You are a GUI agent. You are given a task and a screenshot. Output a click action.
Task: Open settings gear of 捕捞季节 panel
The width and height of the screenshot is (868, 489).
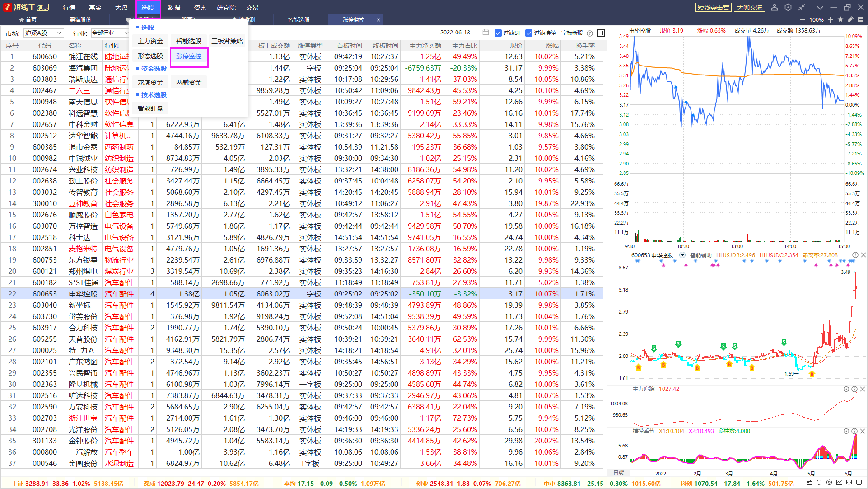click(x=846, y=431)
